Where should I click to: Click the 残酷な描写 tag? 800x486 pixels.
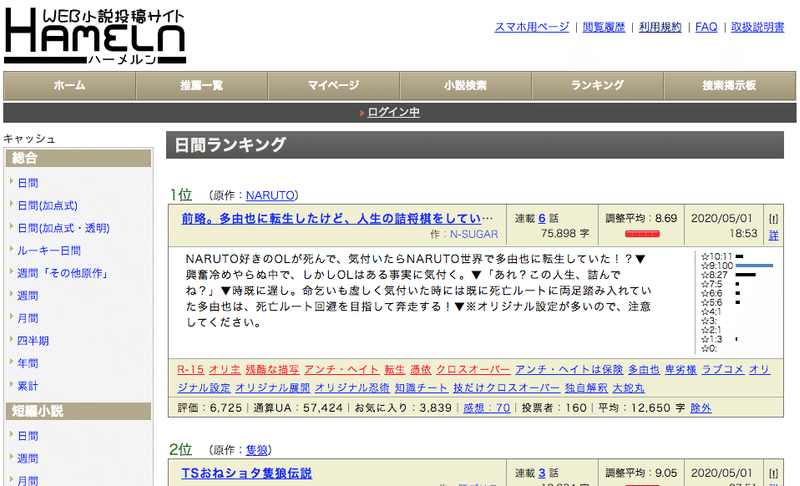click(x=272, y=370)
